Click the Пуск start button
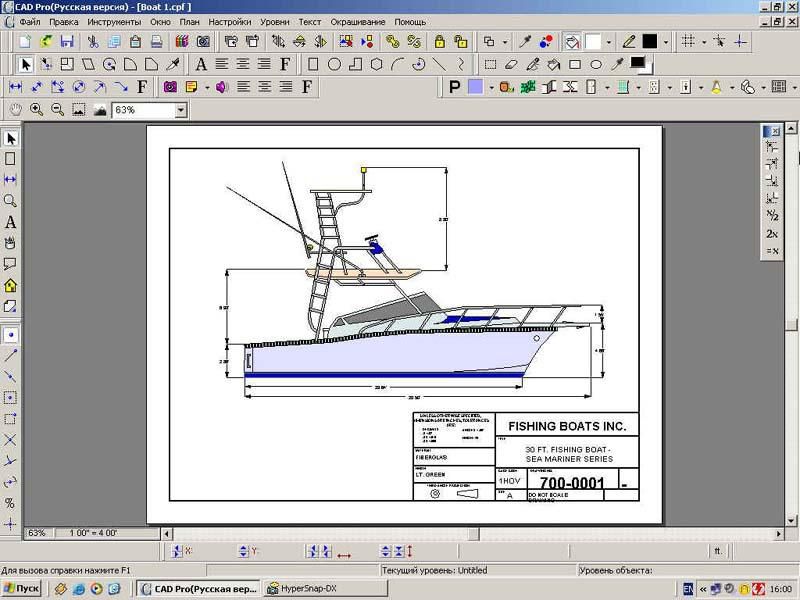The height and width of the screenshot is (600, 800). tap(22, 589)
